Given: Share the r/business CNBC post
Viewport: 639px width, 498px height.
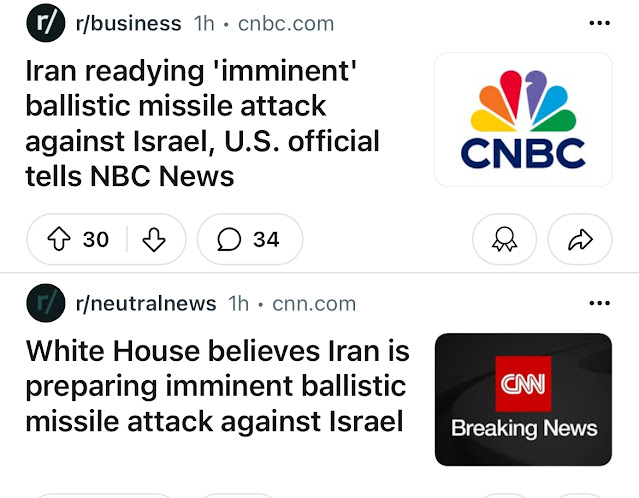Looking at the screenshot, I should [x=581, y=240].
